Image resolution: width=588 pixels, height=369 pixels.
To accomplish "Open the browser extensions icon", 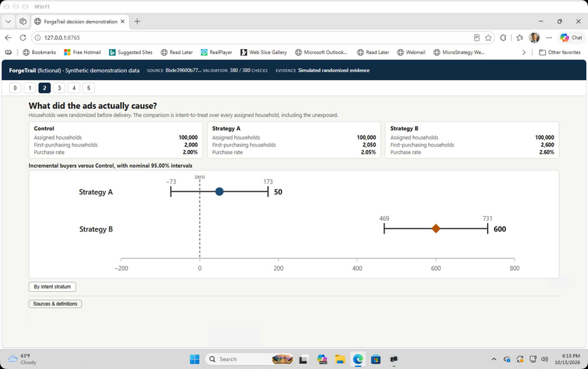I will click(503, 38).
